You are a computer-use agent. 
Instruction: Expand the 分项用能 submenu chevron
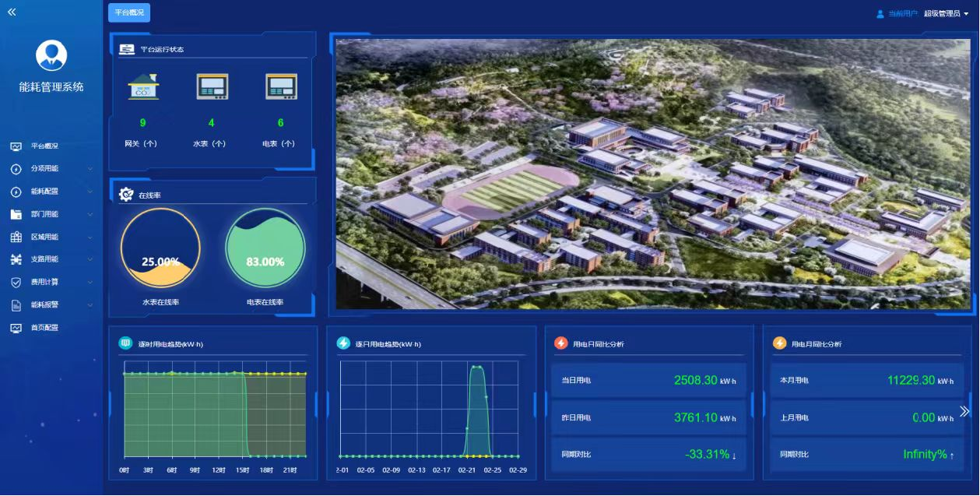pos(90,169)
